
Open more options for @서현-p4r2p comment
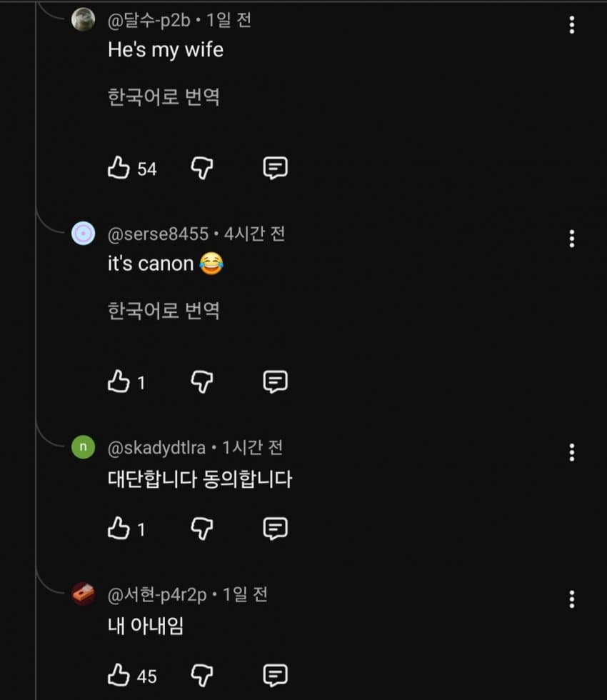[x=571, y=599]
